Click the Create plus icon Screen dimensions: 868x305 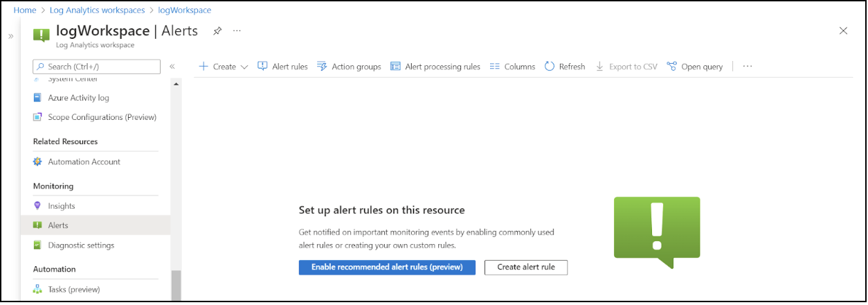tap(204, 67)
